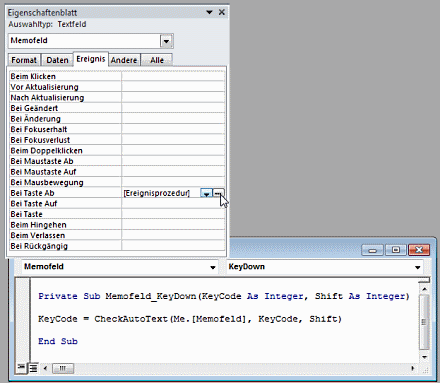Switch to Procedure View in code window
Image resolution: width=440 pixels, height=383 pixels.
pos(21,368)
